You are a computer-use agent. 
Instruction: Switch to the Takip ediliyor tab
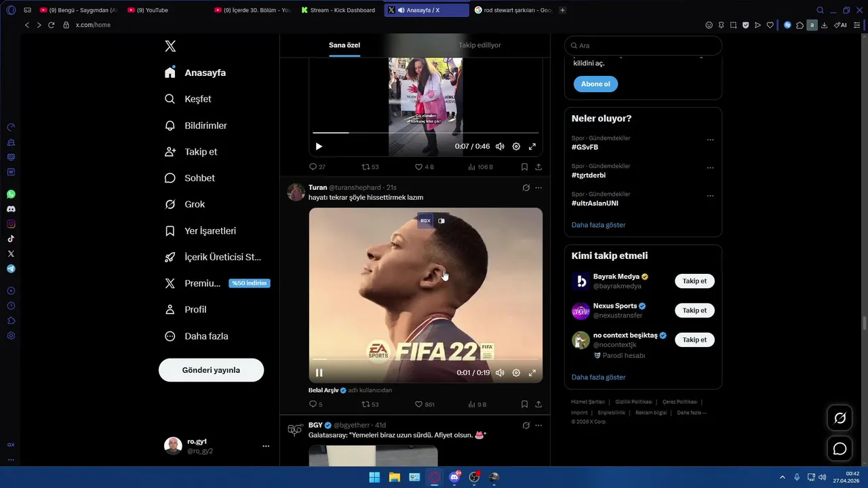click(x=479, y=45)
